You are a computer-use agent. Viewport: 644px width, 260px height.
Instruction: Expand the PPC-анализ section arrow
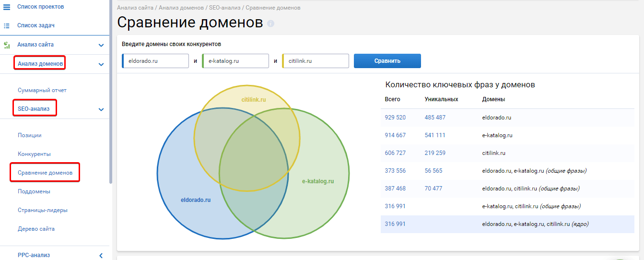(101, 255)
